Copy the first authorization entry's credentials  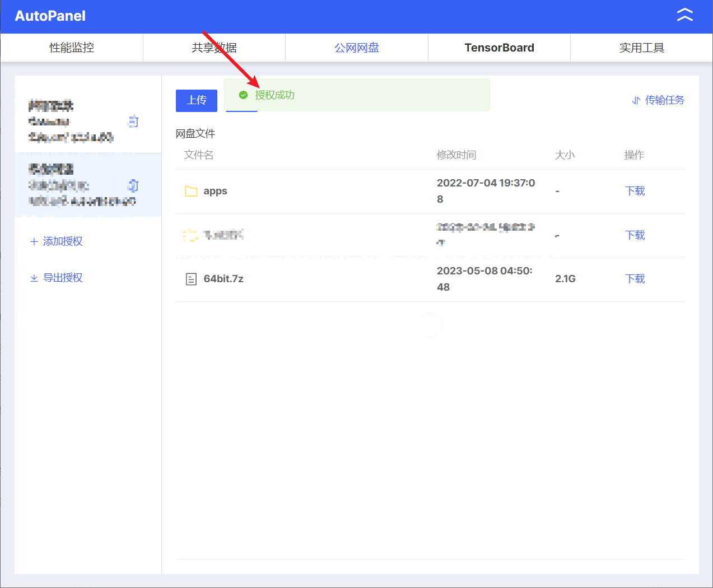pyautogui.click(x=133, y=121)
